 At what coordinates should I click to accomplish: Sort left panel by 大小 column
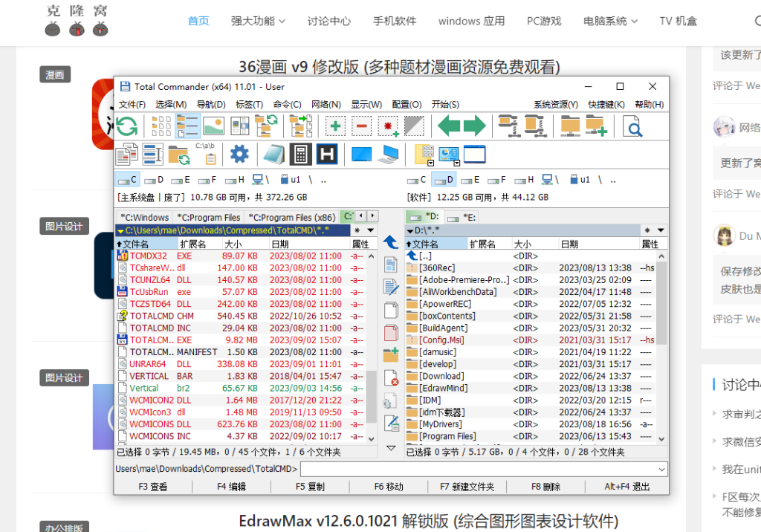click(245, 244)
